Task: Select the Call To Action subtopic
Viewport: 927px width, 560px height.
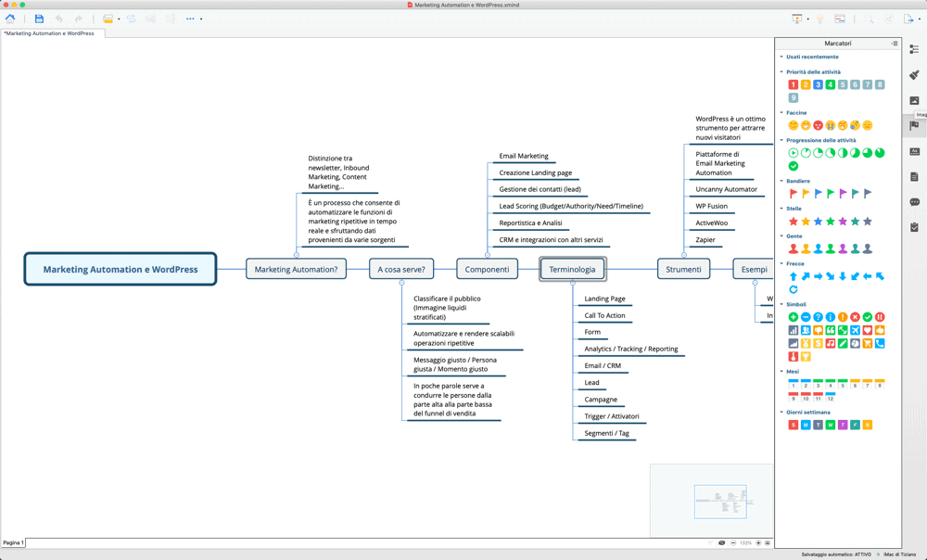Action: [604, 316]
